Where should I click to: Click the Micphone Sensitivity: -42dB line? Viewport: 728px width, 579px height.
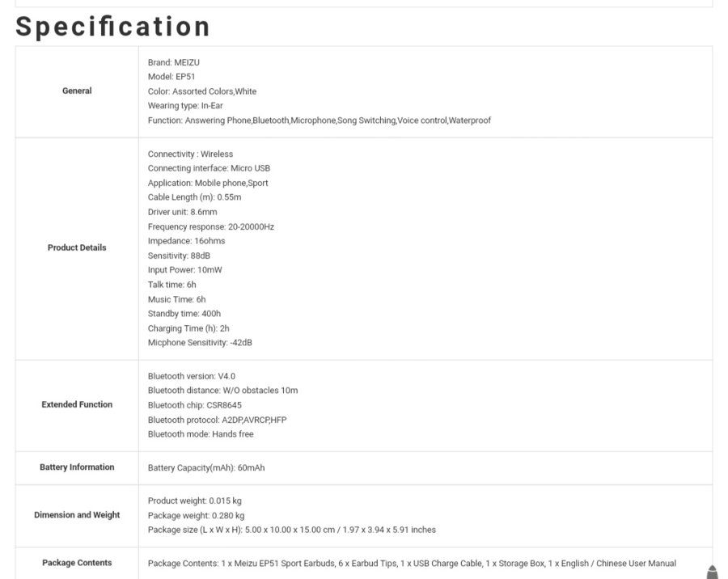point(200,343)
